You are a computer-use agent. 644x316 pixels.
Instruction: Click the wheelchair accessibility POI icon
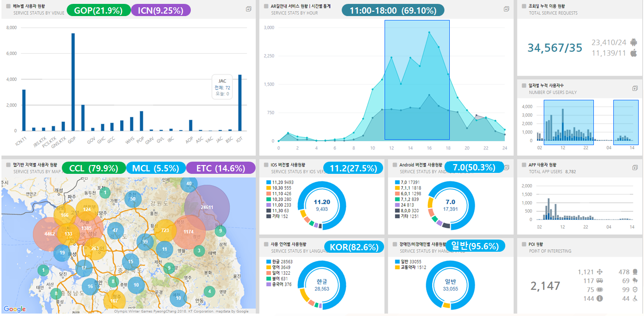tap(635, 298)
